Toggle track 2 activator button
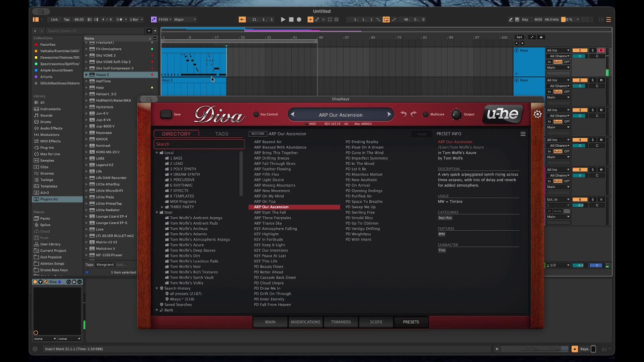The image size is (644, 362). click(x=580, y=80)
